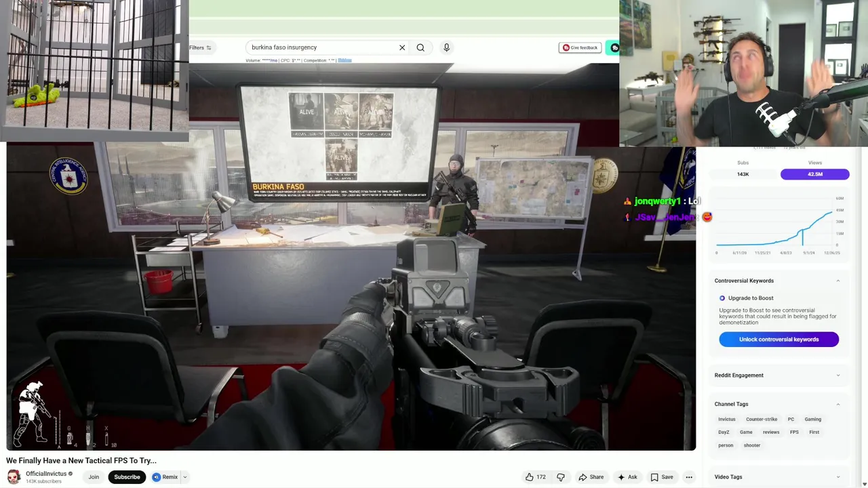Click Unlock controversial keywords button

point(778,340)
